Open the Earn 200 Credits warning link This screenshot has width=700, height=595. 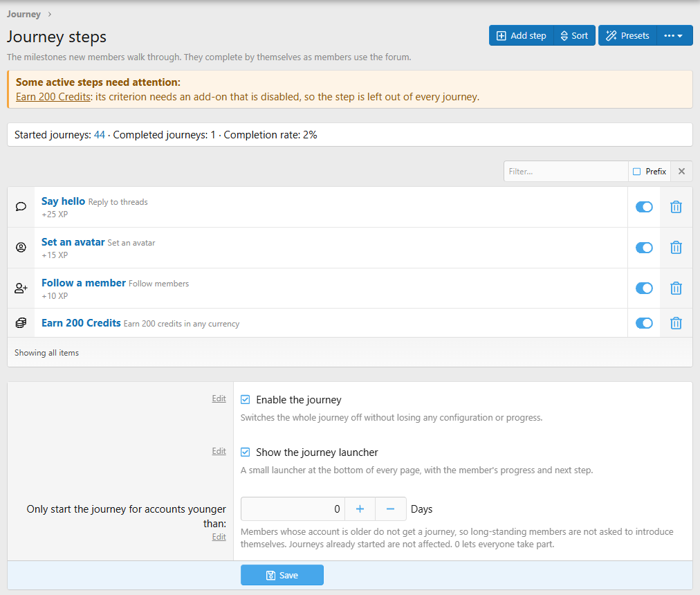click(x=53, y=97)
